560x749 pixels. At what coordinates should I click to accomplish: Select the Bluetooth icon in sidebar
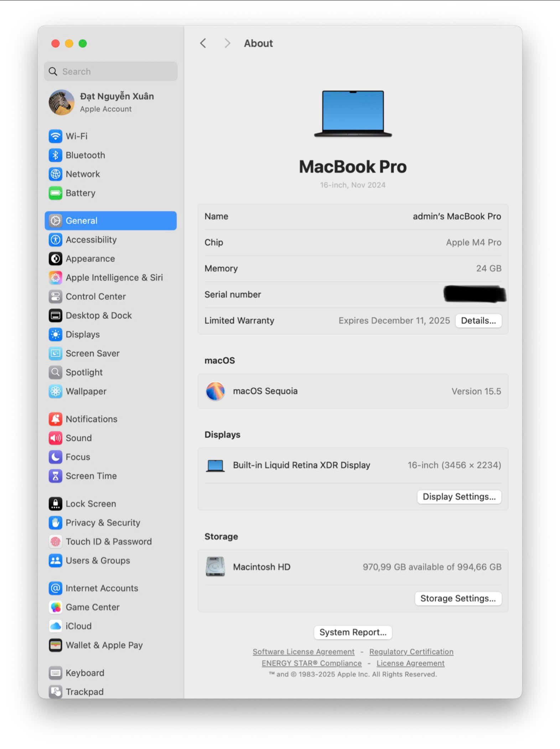[x=55, y=155]
